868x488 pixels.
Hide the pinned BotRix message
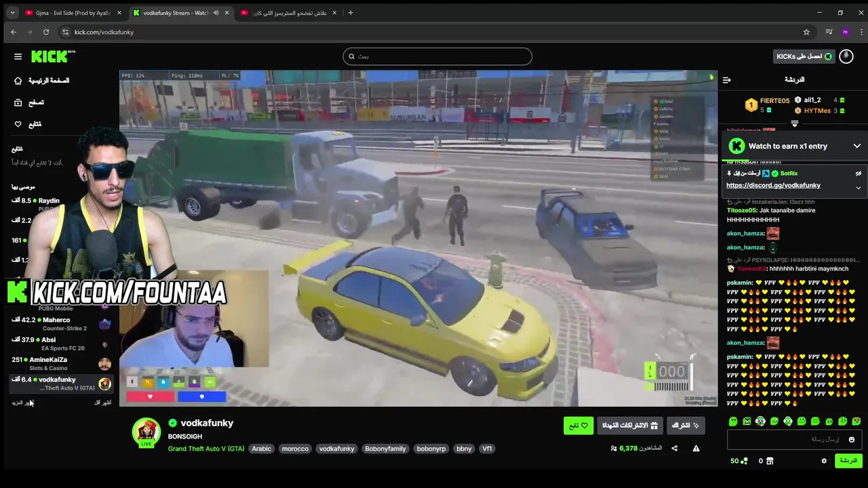(858, 174)
